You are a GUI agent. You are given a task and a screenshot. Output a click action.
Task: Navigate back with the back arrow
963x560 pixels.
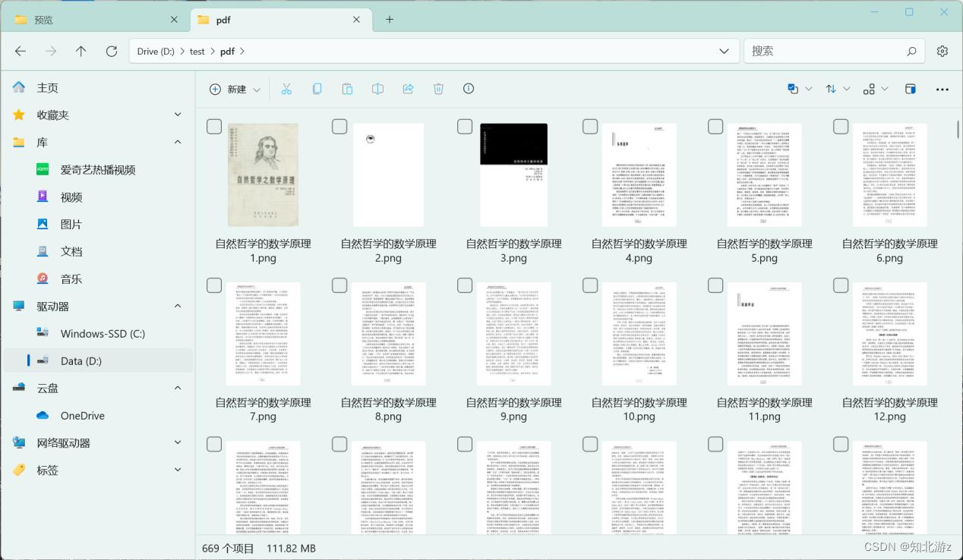pos(21,51)
